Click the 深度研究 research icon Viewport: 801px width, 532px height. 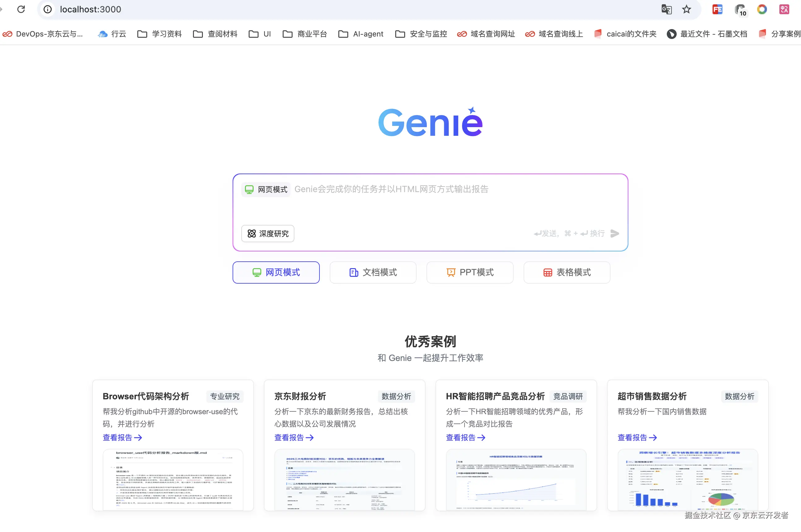(252, 234)
